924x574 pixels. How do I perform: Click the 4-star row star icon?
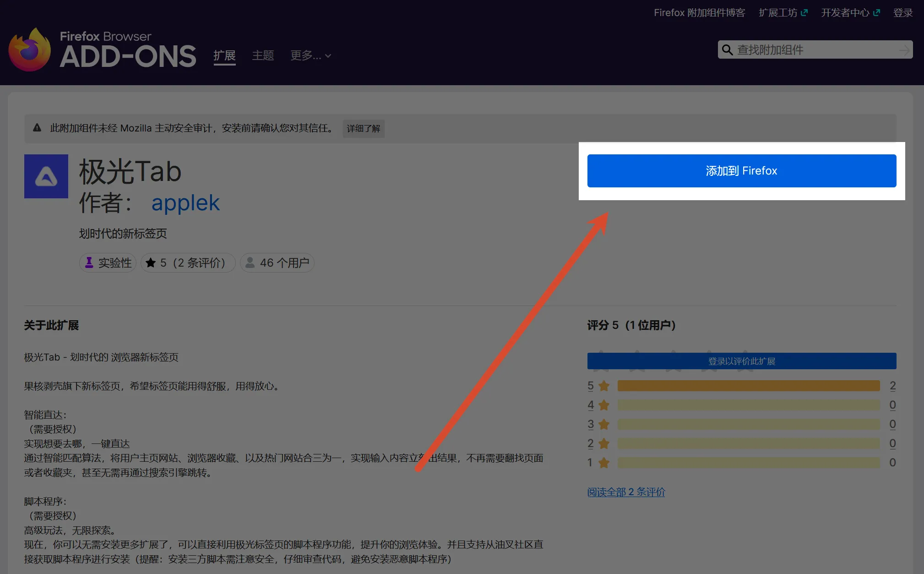coord(604,405)
